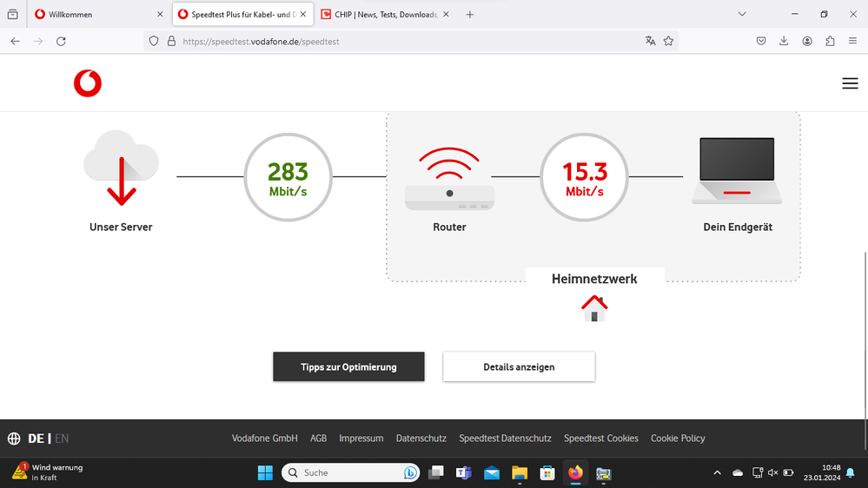
Task: Switch to the Willkommen tab
Action: point(100,15)
